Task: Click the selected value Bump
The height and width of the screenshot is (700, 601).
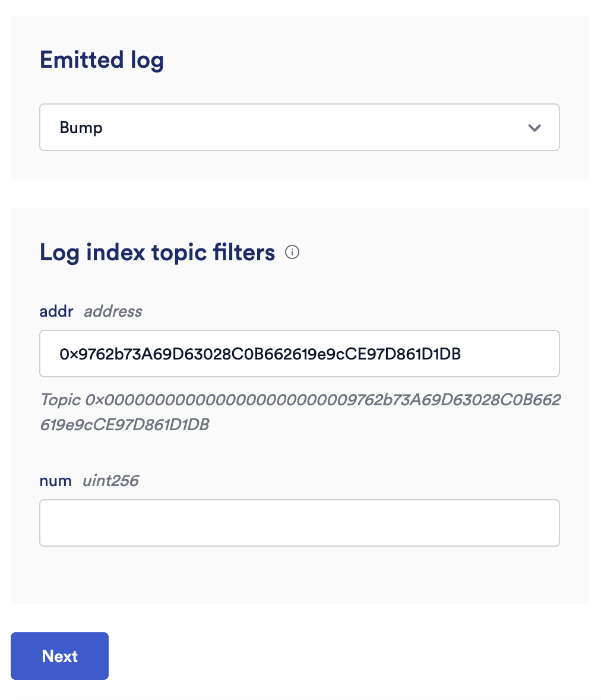Action: [81, 128]
